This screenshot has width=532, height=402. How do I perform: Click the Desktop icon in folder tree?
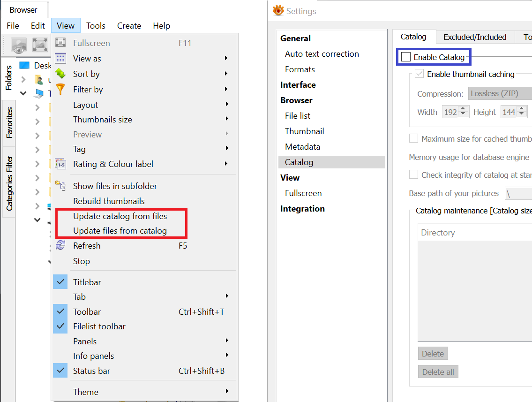tap(24, 65)
